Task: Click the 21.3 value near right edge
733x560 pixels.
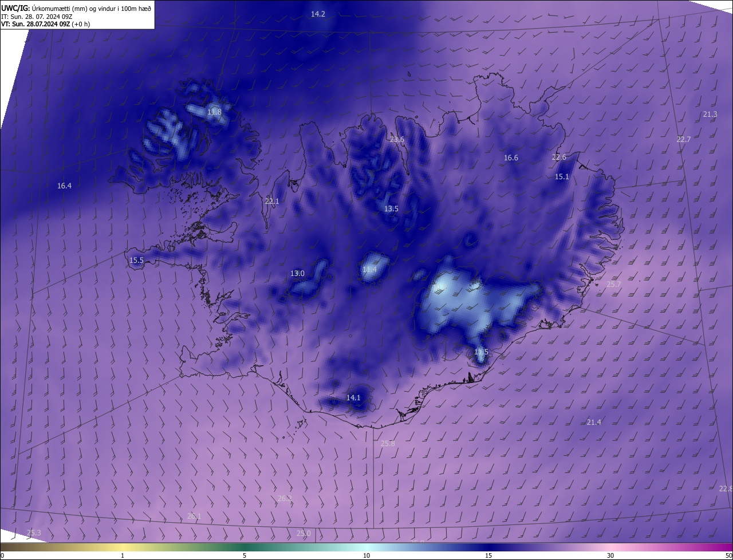Action: tap(710, 114)
